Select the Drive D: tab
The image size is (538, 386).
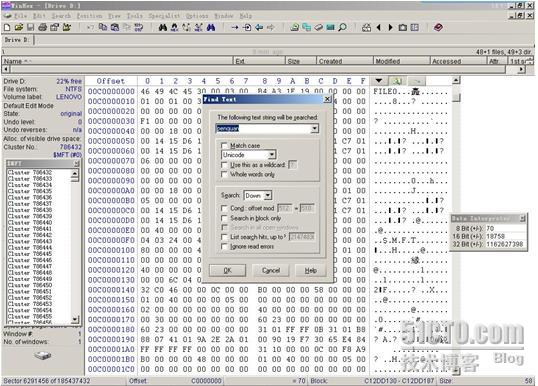(x=17, y=40)
